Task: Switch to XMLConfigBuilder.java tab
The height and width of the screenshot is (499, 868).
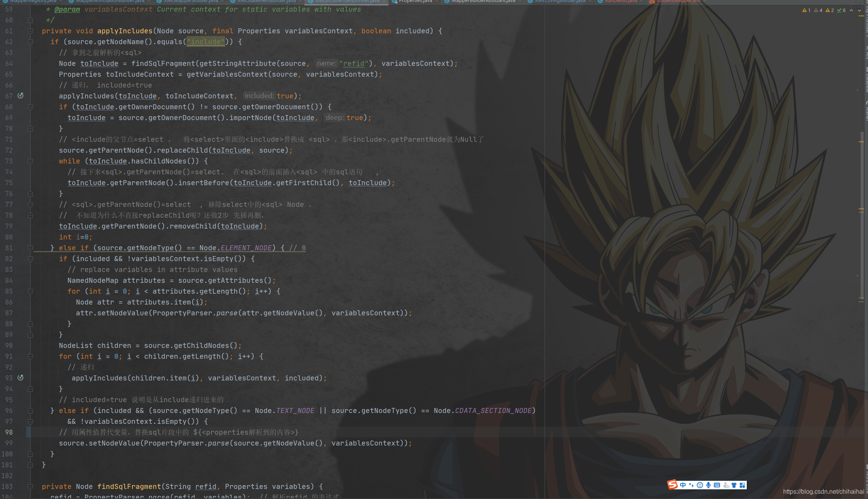Action: (559, 2)
